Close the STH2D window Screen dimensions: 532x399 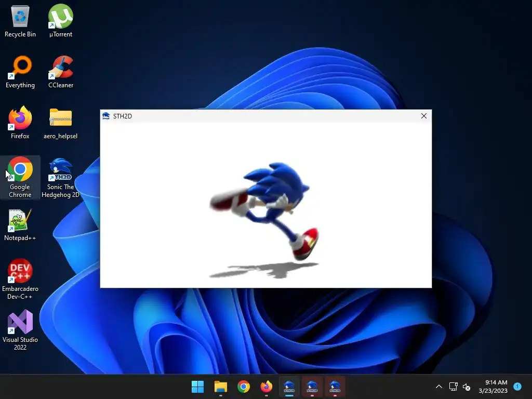click(x=424, y=116)
